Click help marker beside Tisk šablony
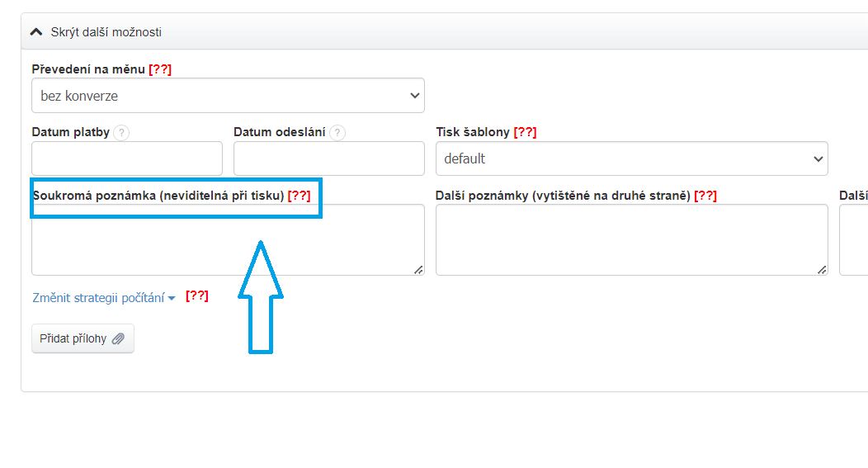Screen dimensions: 868x468 525,132
